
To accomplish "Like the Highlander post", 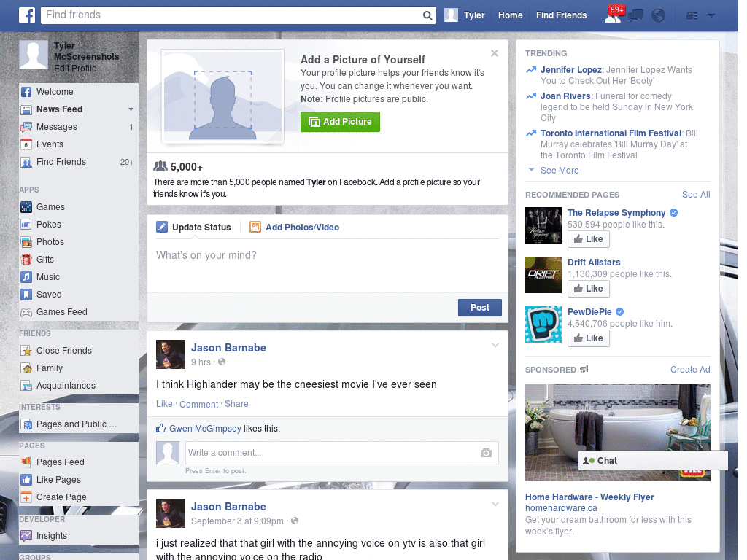I will click(x=164, y=404).
